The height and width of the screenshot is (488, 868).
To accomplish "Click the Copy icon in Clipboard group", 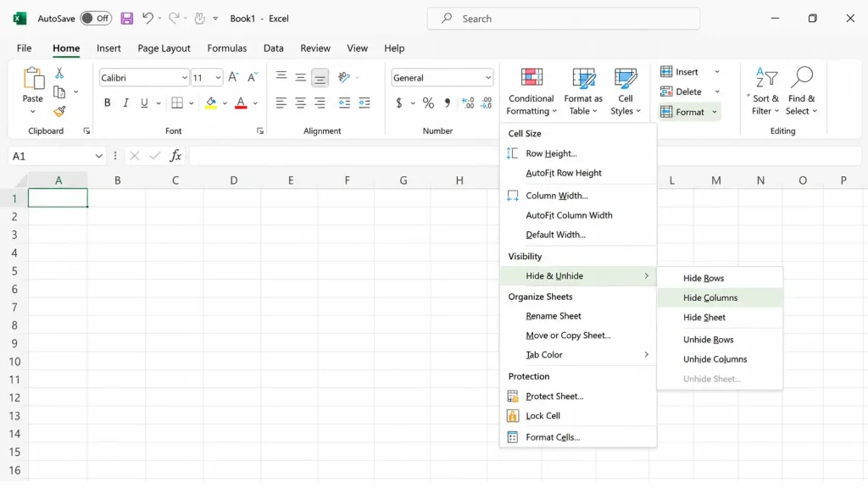I will tap(59, 91).
